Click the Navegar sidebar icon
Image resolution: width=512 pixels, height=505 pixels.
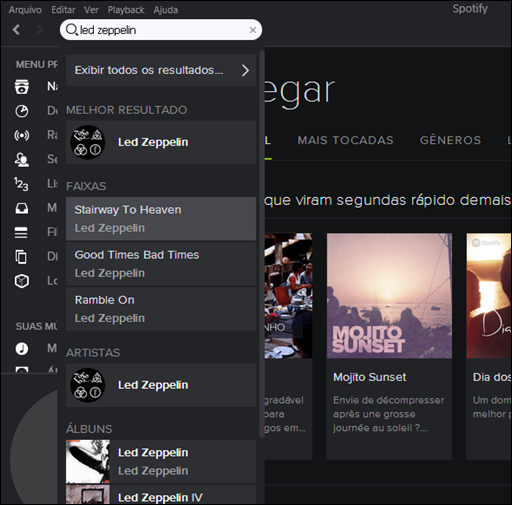[x=22, y=87]
